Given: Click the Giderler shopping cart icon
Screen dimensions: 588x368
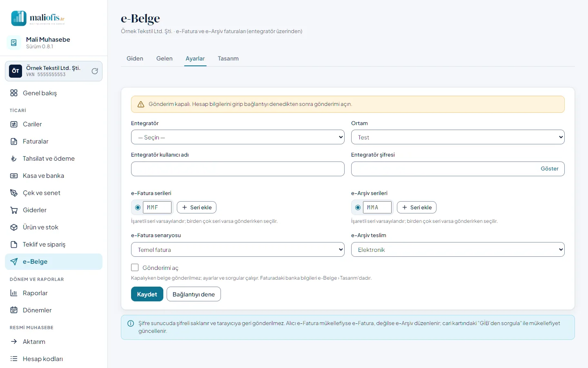Looking at the screenshot, I should (x=14, y=210).
